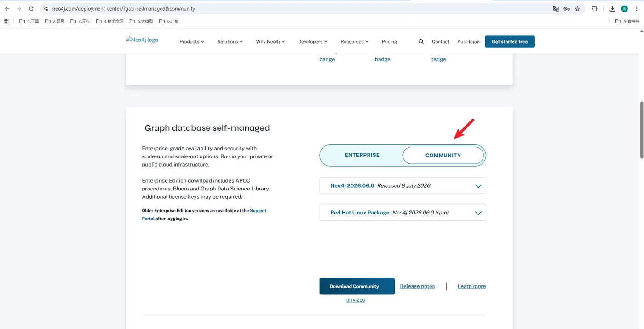
Task: Open the 4.技术学习 bookmark folder
Action: (109, 21)
